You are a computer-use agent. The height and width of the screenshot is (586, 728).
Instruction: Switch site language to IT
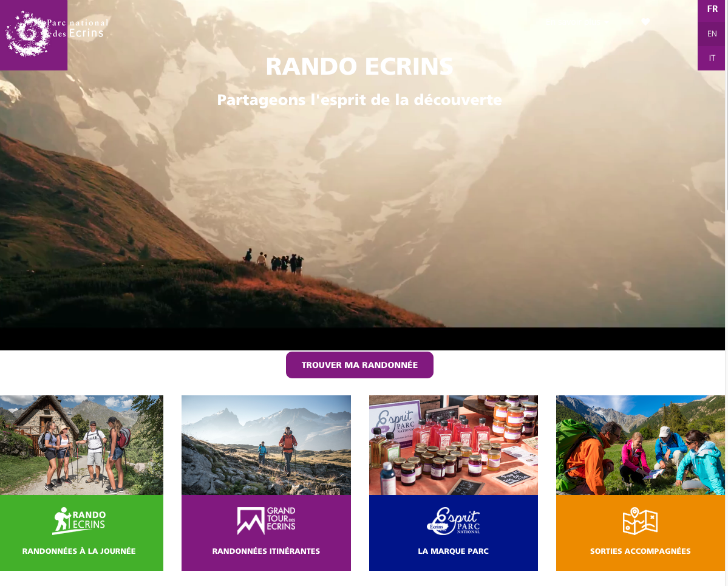point(712,58)
